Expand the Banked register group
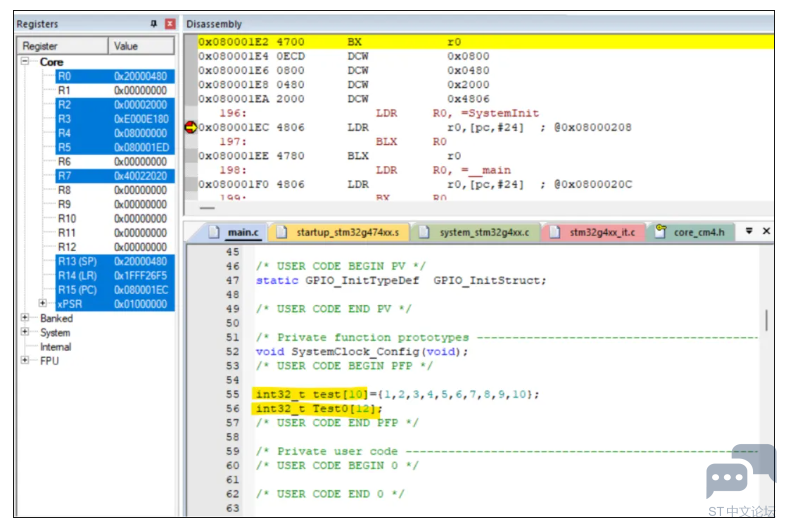The image size is (785, 527). (x=25, y=317)
